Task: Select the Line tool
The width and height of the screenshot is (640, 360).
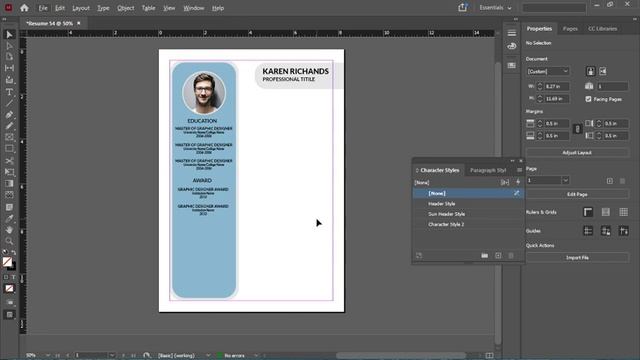Action: click(x=9, y=103)
